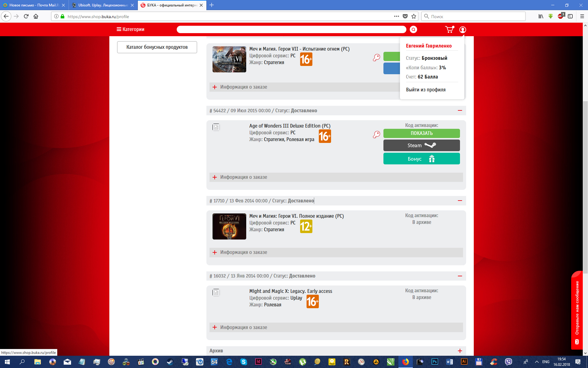Click the Евгений Гавриленко profile name
The width and height of the screenshot is (588, 368).
(x=429, y=46)
